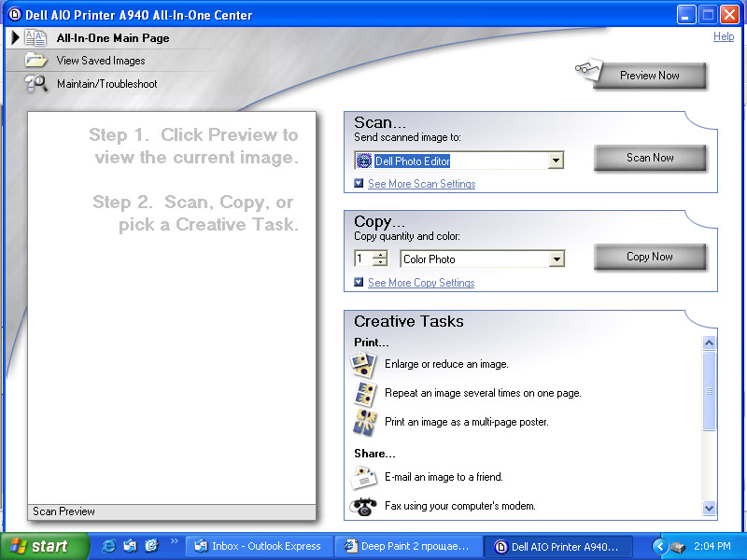Decrease copy quantity with the down arrow

point(380,263)
